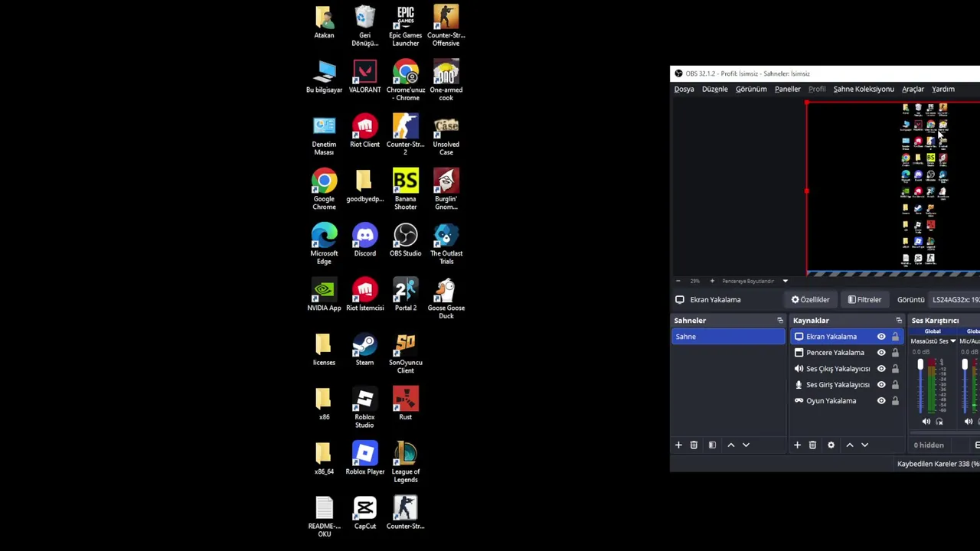
Task: Open the Sahne Koleksiyonu menu
Action: click(x=864, y=89)
